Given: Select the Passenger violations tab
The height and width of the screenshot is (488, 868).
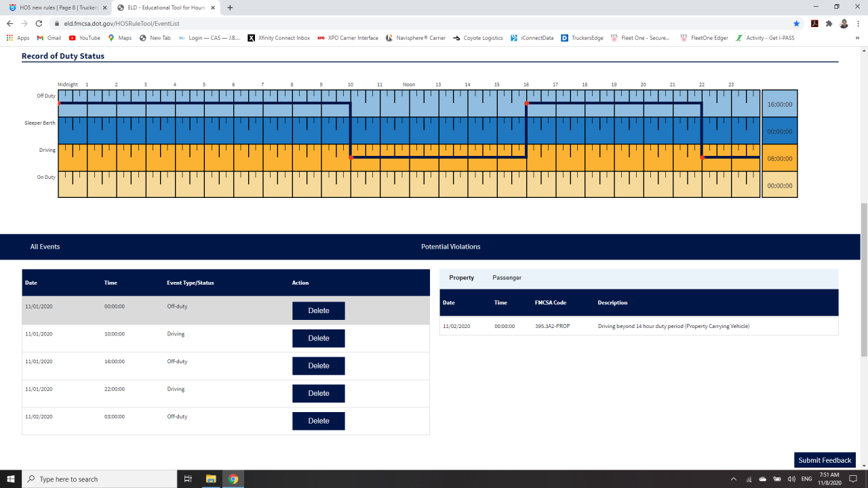Looking at the screenshot, I should (507, 278).
